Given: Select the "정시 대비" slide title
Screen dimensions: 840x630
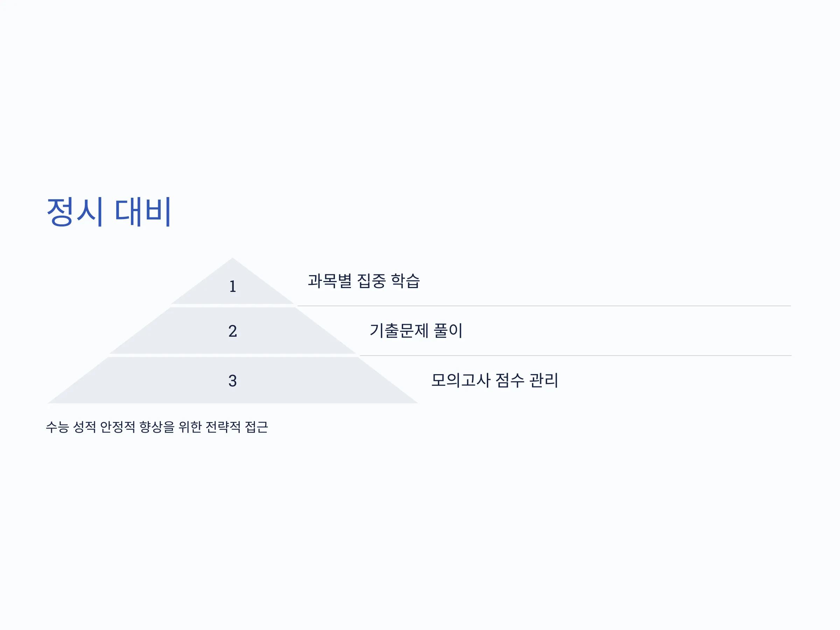Looking at the screenshot, I should click(109, 211).
